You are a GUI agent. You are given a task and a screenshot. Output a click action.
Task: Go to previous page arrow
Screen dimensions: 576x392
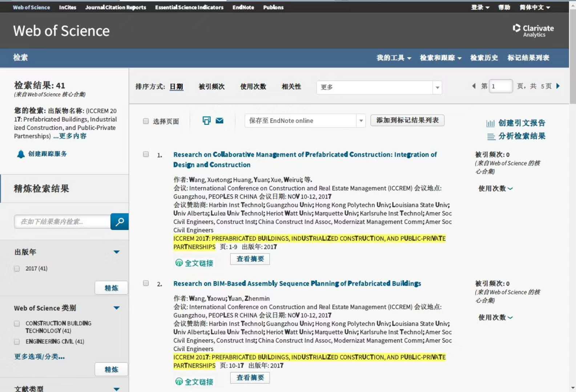click(474, 86)
